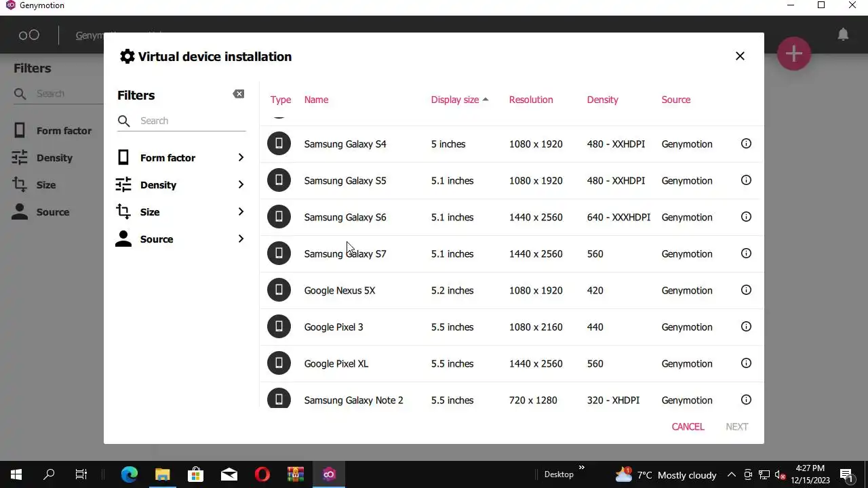Image resolution: width=868 pixels, height=488 pixels.
Task: Click phone icon for Samsung Galaxy S4
Action: [279, 144]
